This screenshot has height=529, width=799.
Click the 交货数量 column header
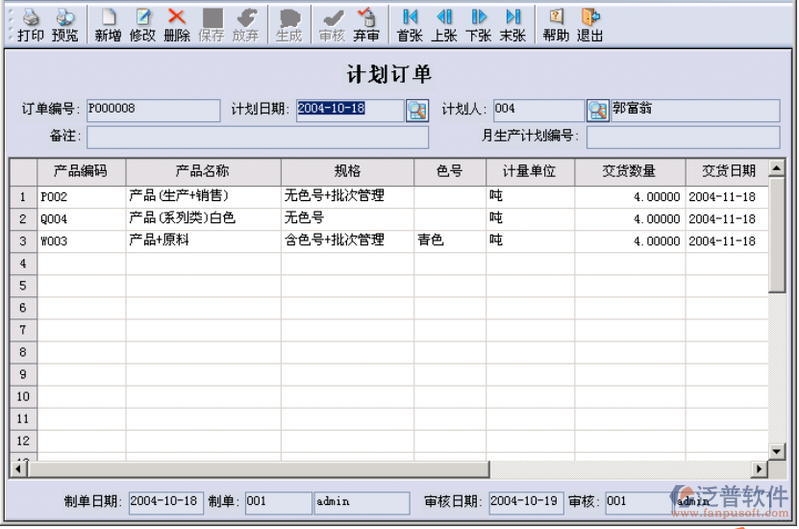pyautogui.click(x=629, y=172)
